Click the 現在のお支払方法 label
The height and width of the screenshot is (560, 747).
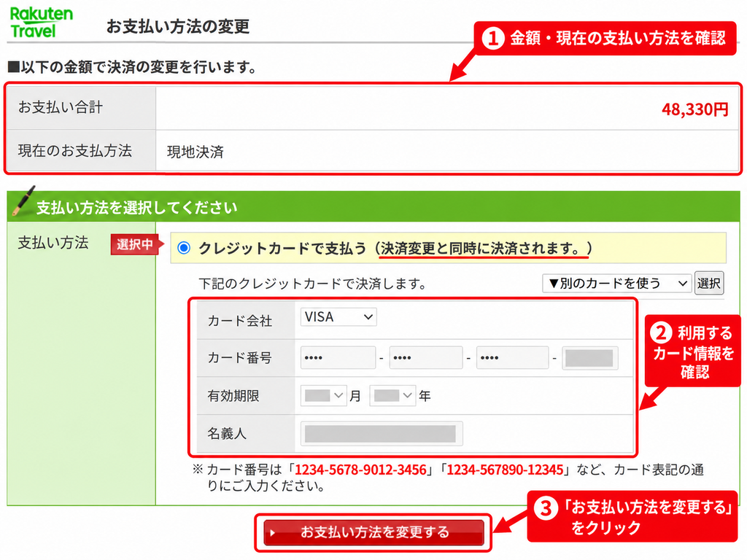click(75, 150)
